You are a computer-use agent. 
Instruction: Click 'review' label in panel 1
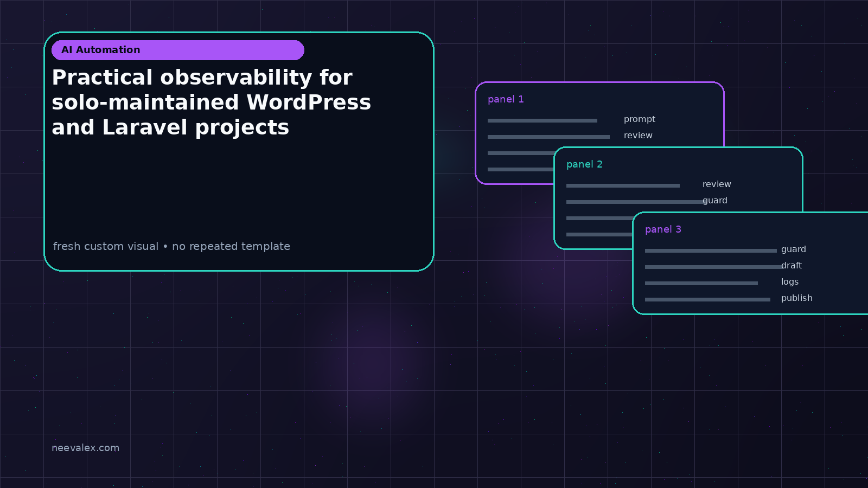(638, 136)
